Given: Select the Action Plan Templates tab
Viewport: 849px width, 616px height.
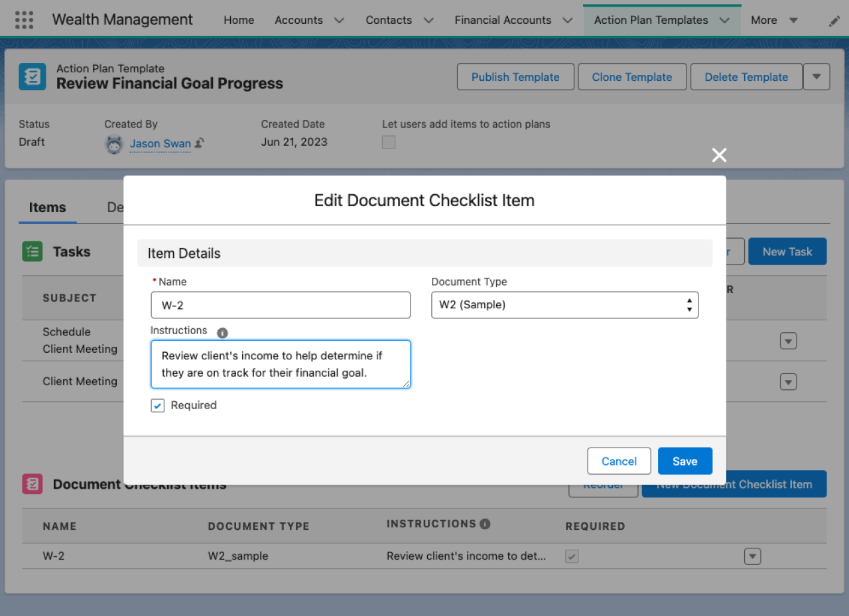Looking at the screenshot, I should tap(651, 20).
